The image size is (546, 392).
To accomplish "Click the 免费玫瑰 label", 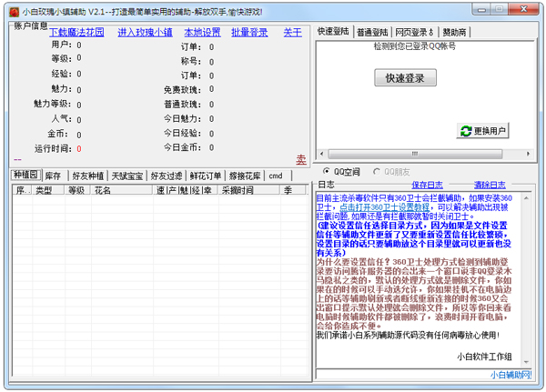I will point(183,90).
